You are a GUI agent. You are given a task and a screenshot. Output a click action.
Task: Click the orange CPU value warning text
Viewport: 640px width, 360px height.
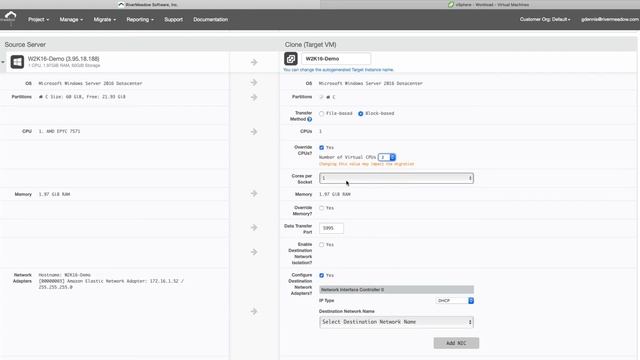pyautogui.click(x=367, y=164)
